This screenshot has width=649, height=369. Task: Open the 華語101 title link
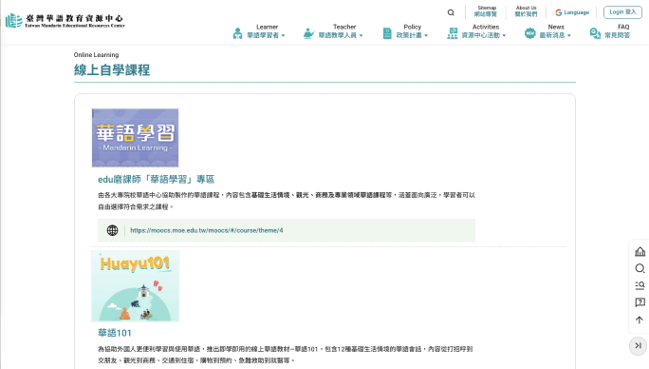pos(114,333)
